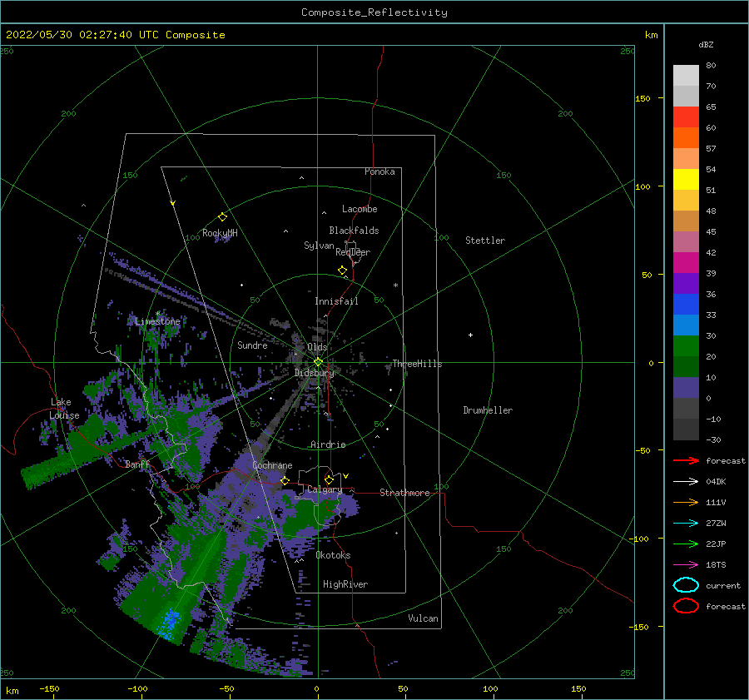The height and width of the screenshot is (700, 749).
Task: Click the Lacombe city label
Action: (360, 209)
